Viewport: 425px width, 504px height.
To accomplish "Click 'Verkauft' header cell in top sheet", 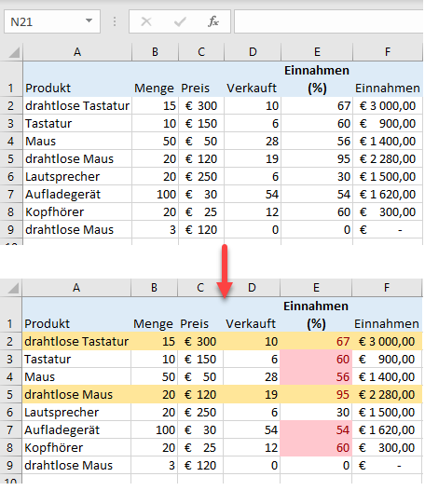I will [253, 79].
